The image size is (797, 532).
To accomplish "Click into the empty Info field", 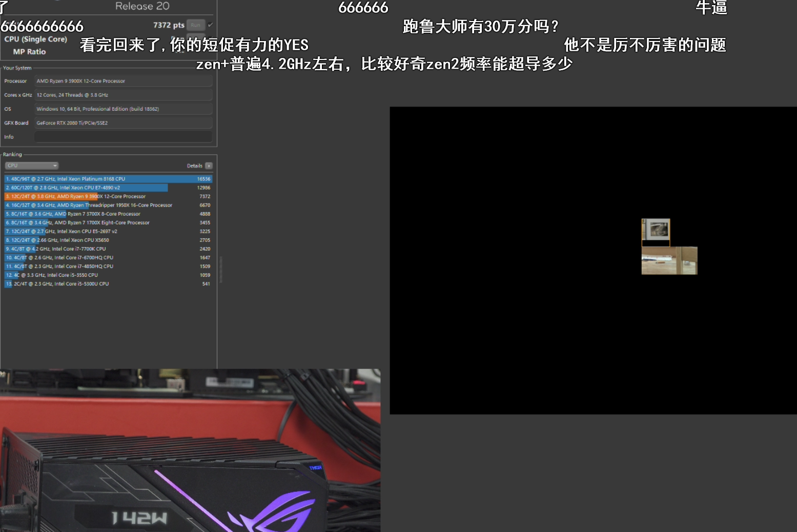I will tap(123, 137).
